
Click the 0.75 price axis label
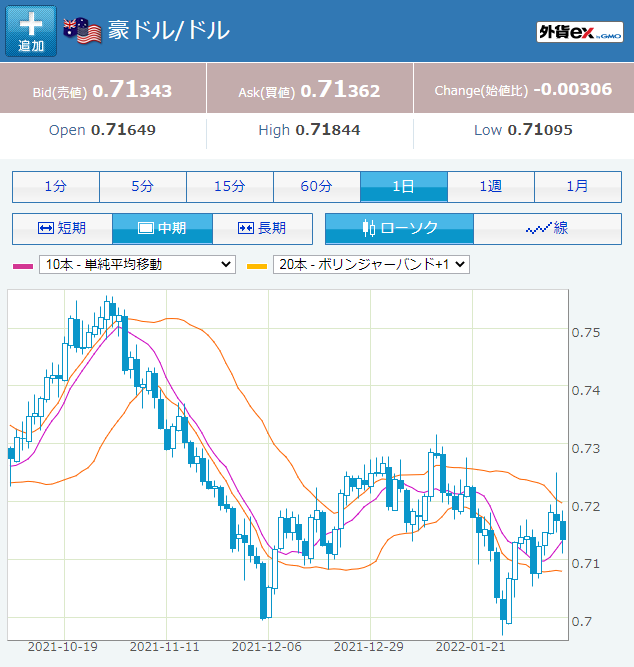(586, 333)
